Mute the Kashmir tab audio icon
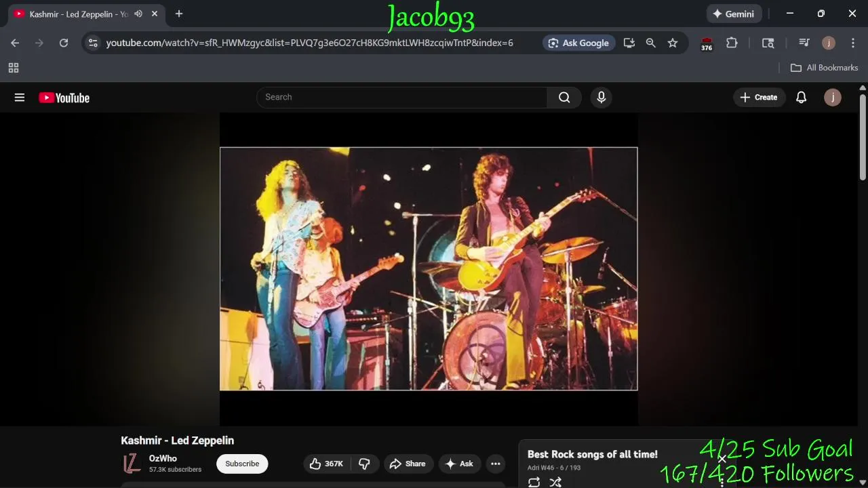The image size is (868, 488). click(138, 14)
